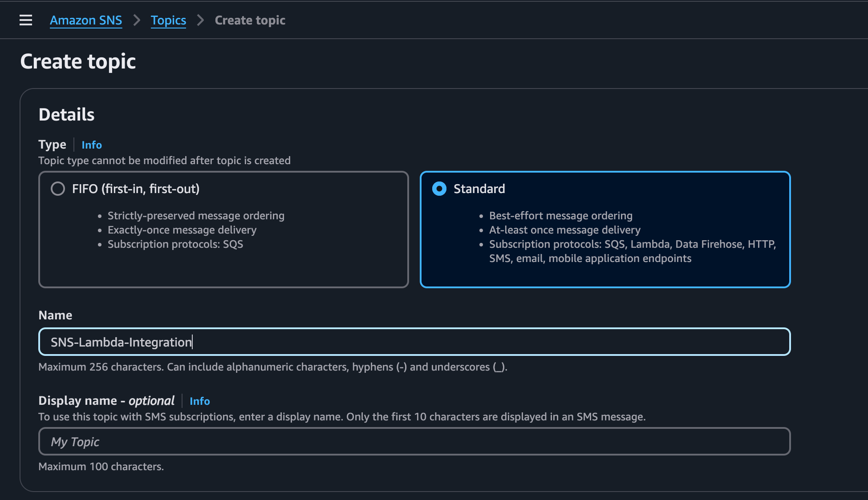Viewport: 868px width, 500px height.
Task: Go to Amazon SNS breadcrumb link
Action: [86, 20]
